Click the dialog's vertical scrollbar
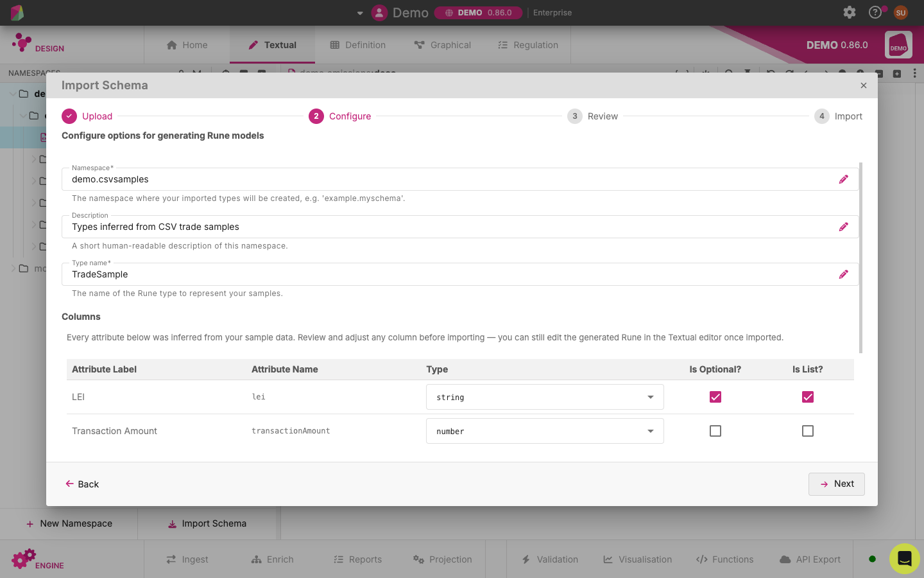 860,257
